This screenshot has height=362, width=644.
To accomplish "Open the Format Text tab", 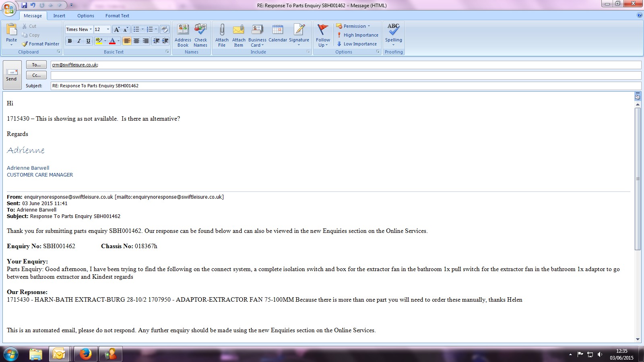I will [x=117, y=16].
